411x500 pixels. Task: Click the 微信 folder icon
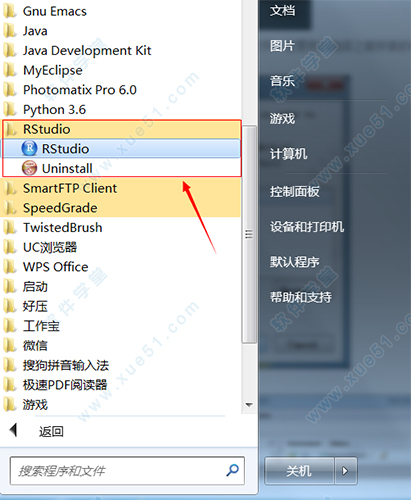tap(10, 345)
